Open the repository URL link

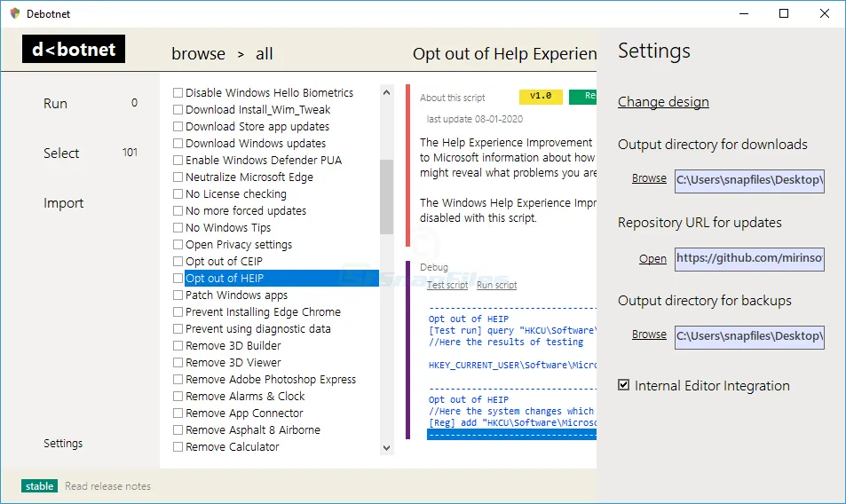[652, 259]
